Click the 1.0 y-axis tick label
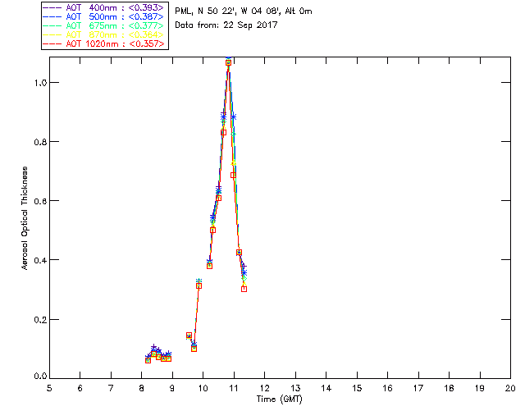Screen dimensions: 525x420 tap(40, 83)
